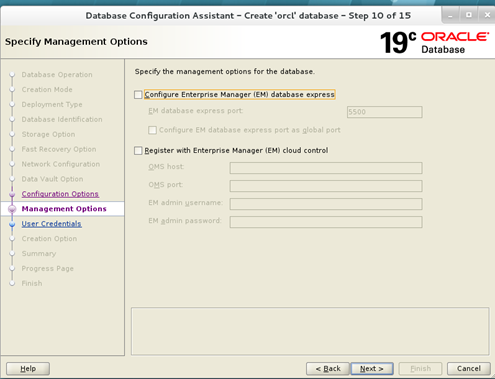Select Fast Recovery Option step in sidebar
Viewport: 495px width, 379px height.
click(x=59, y=149)
